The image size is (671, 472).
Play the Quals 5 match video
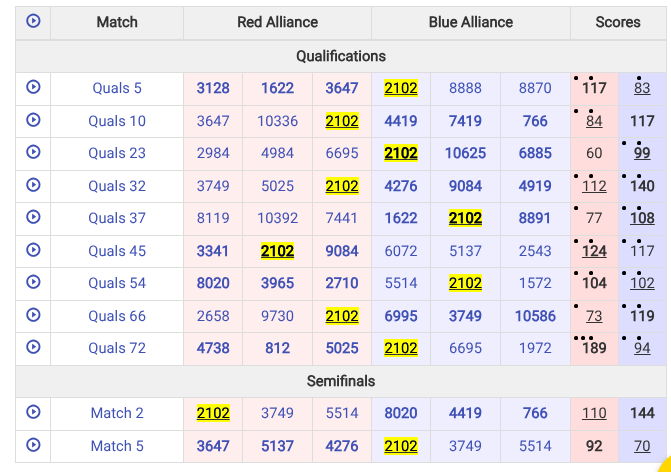coord(33,87)
